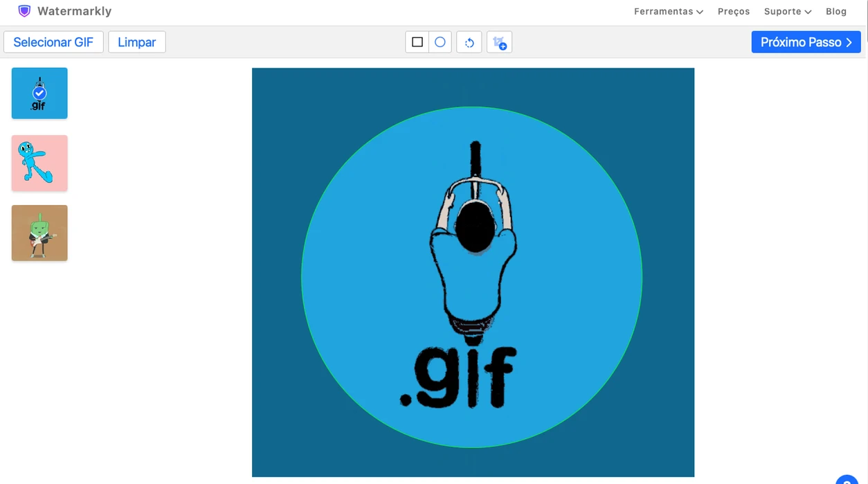868x484 pixels.
Task: Open the Blog link
Action: 836,11
